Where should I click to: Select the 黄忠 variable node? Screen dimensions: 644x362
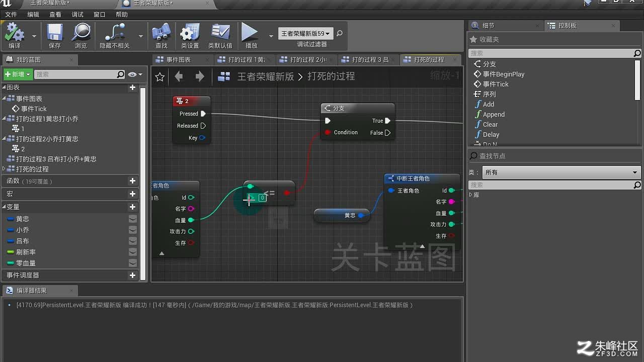point(342,215)
